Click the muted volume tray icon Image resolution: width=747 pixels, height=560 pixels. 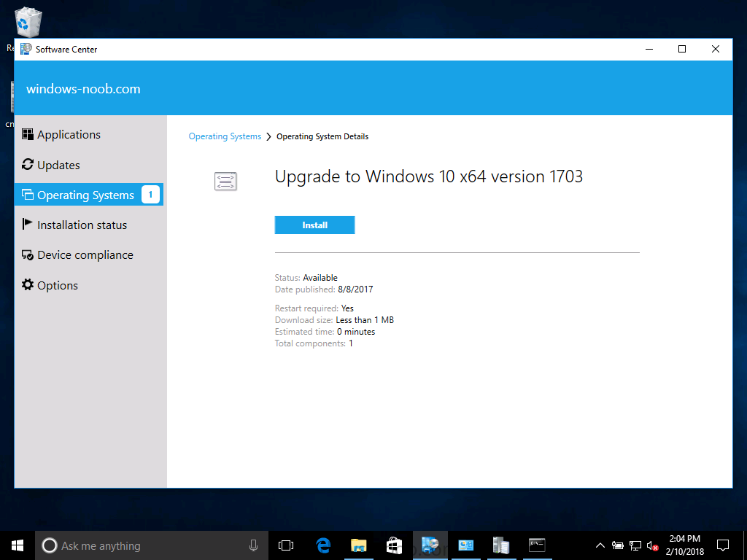653,545
